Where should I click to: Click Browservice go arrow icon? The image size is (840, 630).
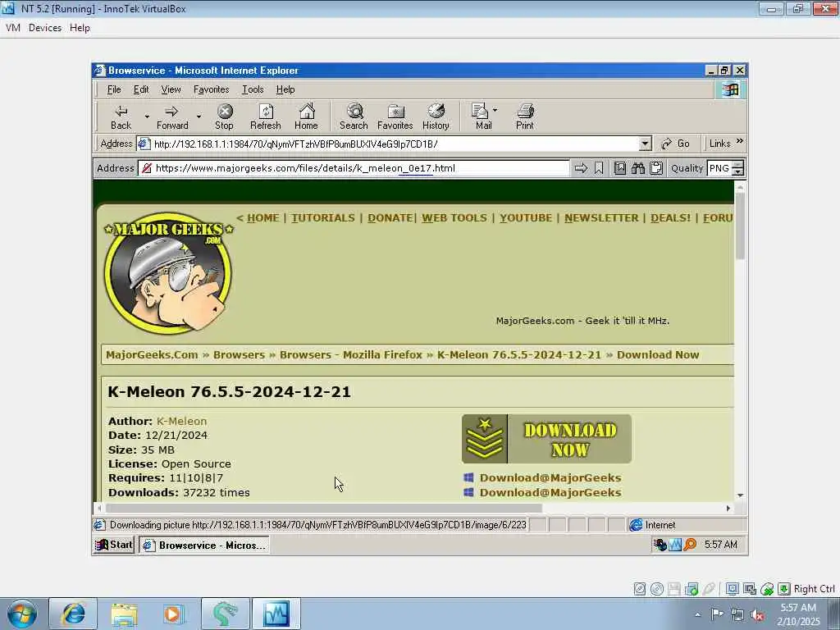581,168
